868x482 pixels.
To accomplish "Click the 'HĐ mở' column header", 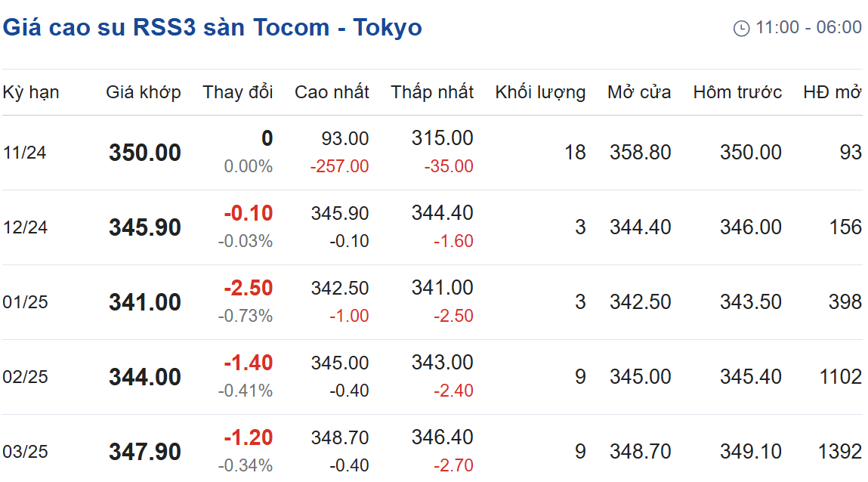I will click(832, 92).
